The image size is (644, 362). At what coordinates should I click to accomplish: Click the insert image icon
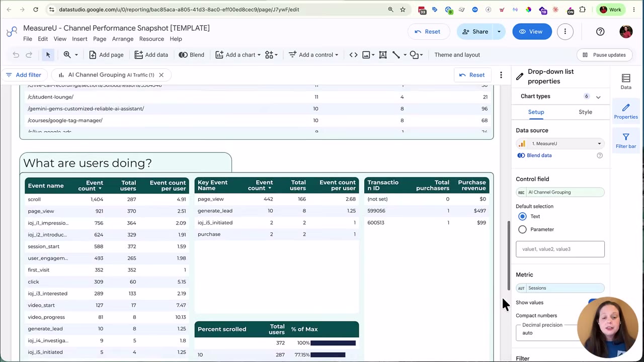[366, 55]
